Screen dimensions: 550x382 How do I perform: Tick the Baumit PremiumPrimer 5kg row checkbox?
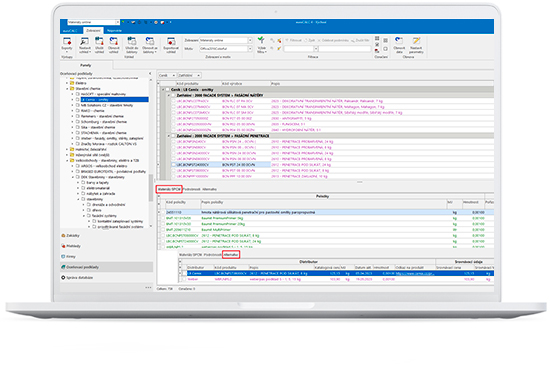(x=163, y=218)
